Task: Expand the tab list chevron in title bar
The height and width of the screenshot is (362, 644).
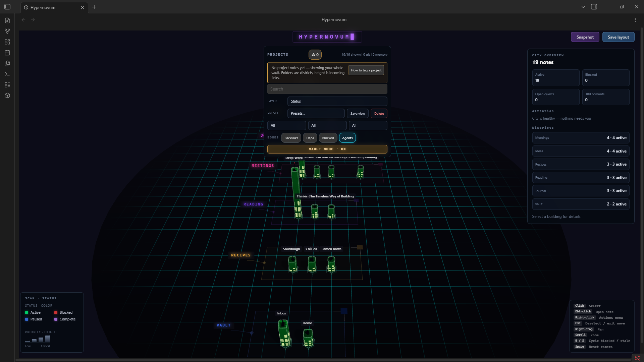Action: (583, 7)
